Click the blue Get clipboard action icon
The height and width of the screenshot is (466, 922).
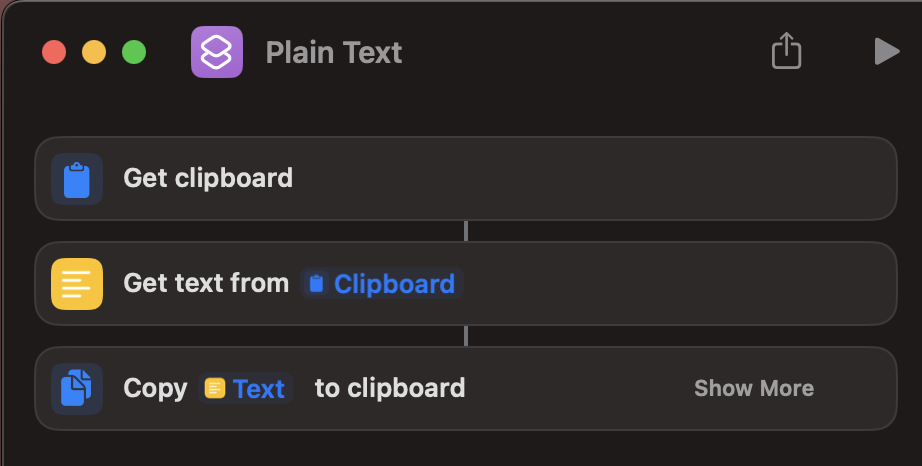point(77,179)
